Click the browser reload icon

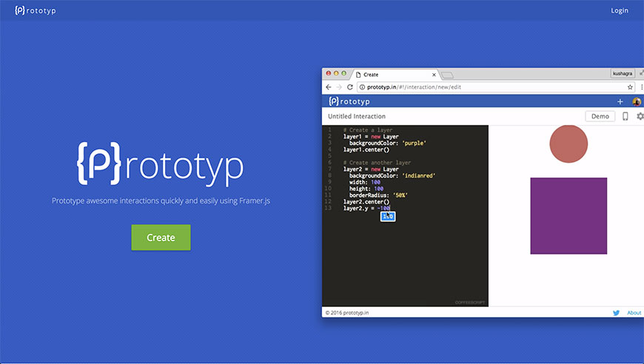click(x=350, y=87)
